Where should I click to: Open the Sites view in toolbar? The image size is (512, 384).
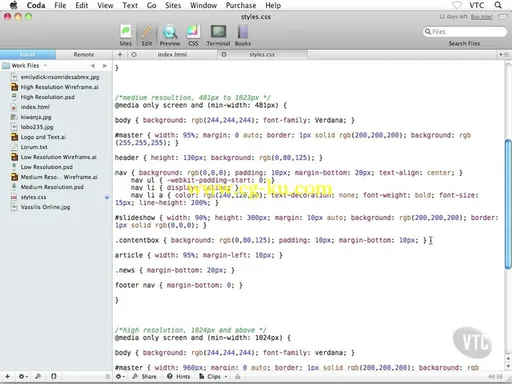click(126, 35)
